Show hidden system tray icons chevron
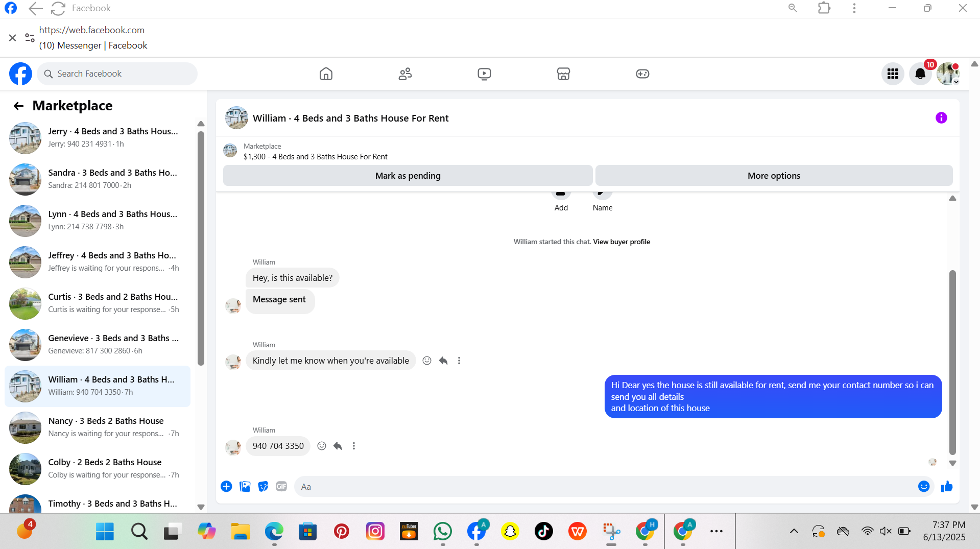This screenshot has width=980, height=549. point(794,532)
